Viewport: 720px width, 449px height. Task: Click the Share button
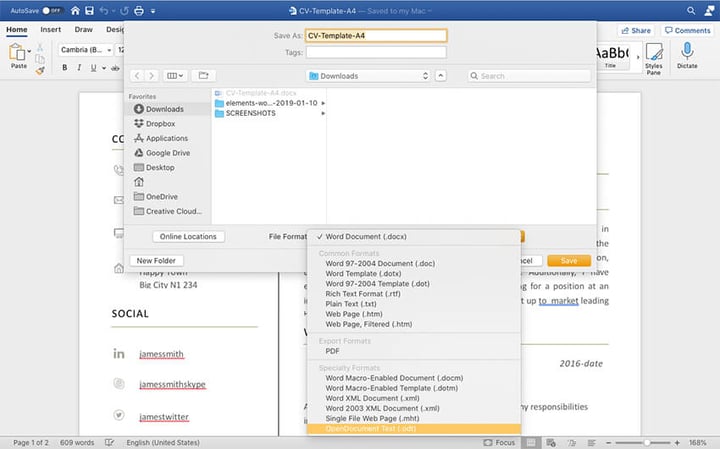636,30
